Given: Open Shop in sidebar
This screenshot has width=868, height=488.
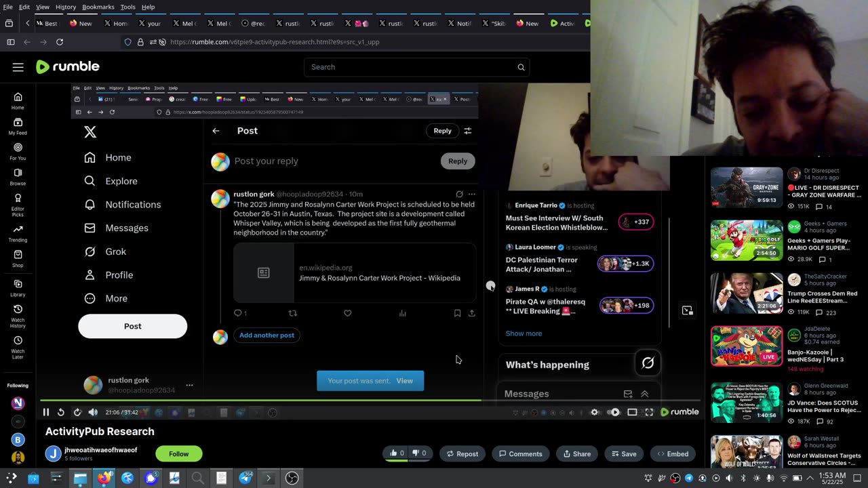Looking at the screenshot, I should [x=18, y=259].
